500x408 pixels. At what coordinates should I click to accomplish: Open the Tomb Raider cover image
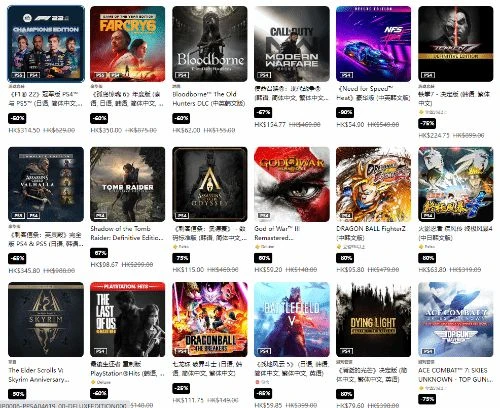128,184
